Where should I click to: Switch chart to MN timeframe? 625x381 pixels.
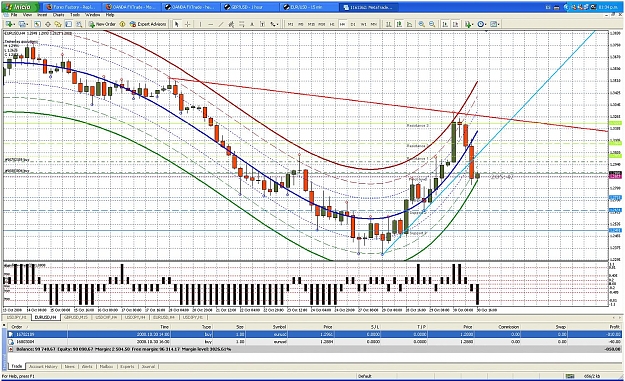tap(373, 24)
